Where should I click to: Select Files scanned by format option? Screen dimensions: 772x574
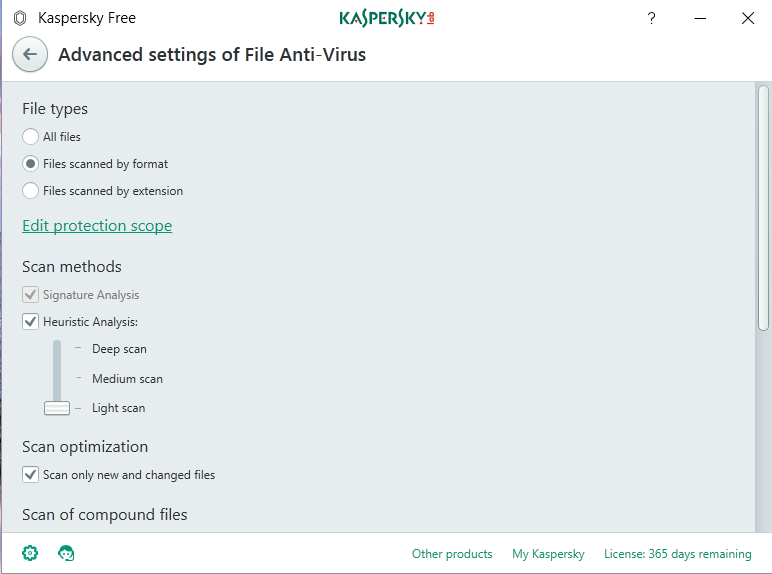coord(31,163)
